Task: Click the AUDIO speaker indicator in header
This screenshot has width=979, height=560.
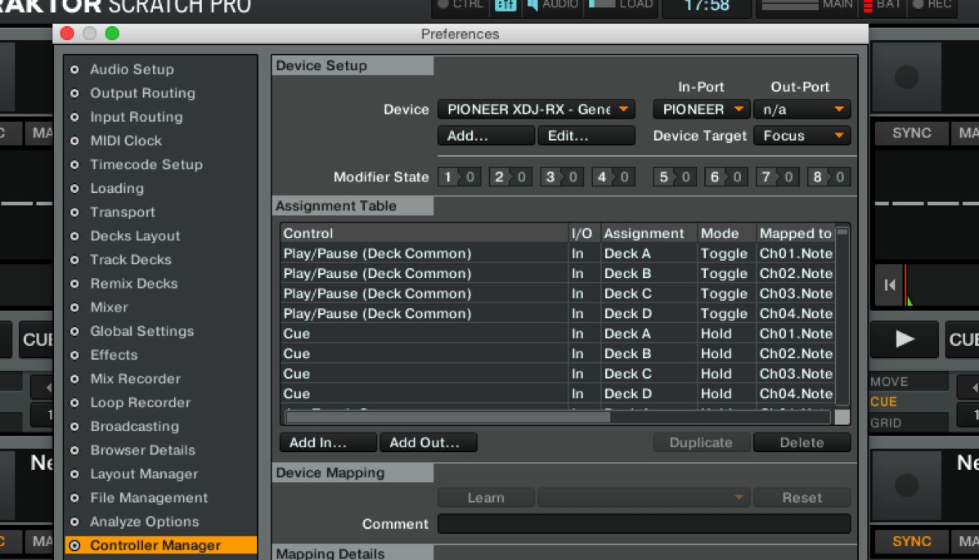Action: click(552, 5)
